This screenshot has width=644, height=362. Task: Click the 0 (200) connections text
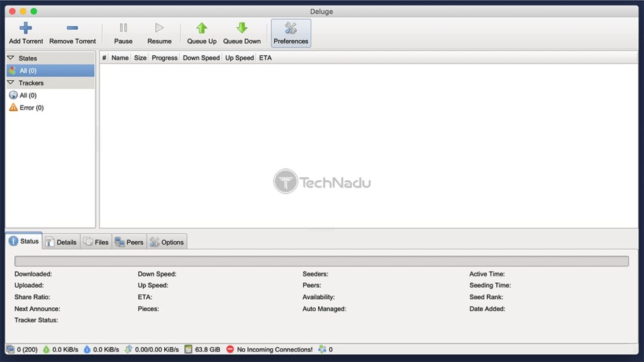coord(27,349)
